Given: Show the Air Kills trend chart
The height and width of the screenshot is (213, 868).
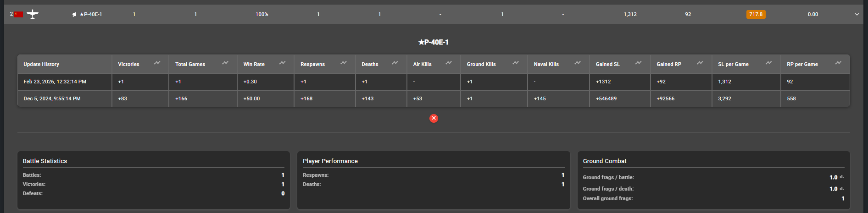Looking at the screenshot, I should point(449,63).
